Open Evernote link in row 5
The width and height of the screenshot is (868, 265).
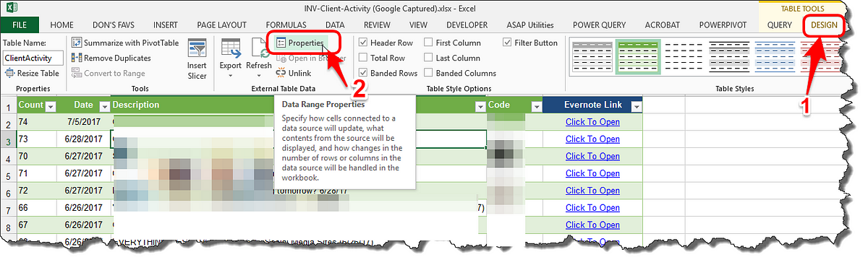(592, 173)
